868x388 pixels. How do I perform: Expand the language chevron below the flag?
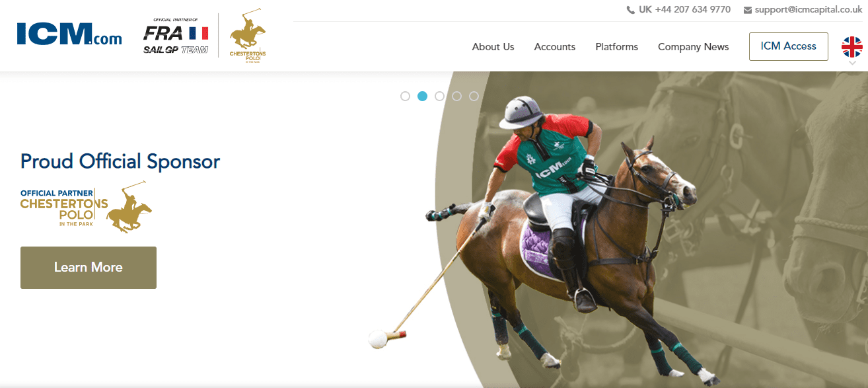coord(852,63)
